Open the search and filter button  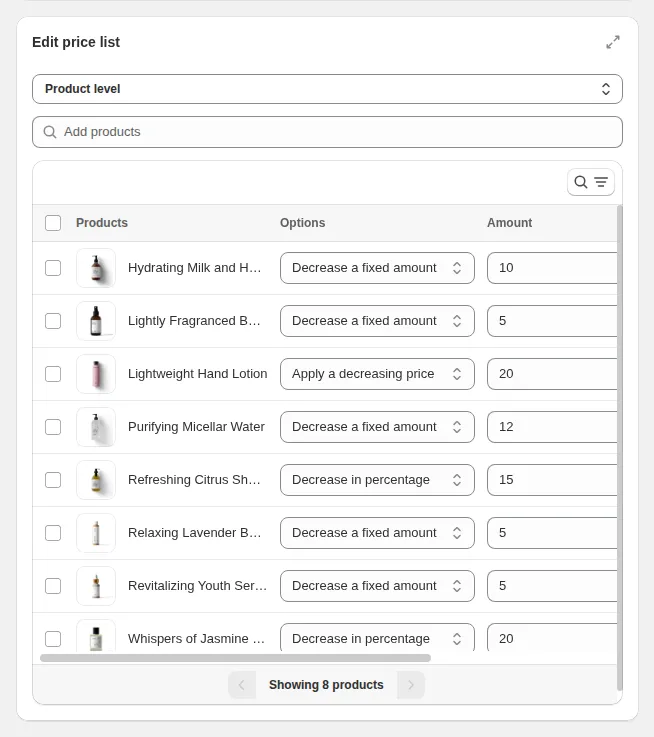tap(591, 182)
